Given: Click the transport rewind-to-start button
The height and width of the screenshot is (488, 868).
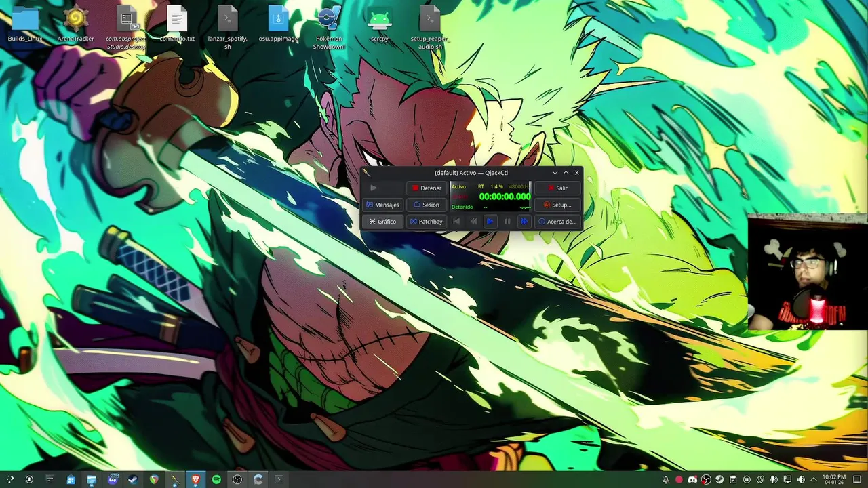Looking at the screenshot, I should tap(456, 222).
